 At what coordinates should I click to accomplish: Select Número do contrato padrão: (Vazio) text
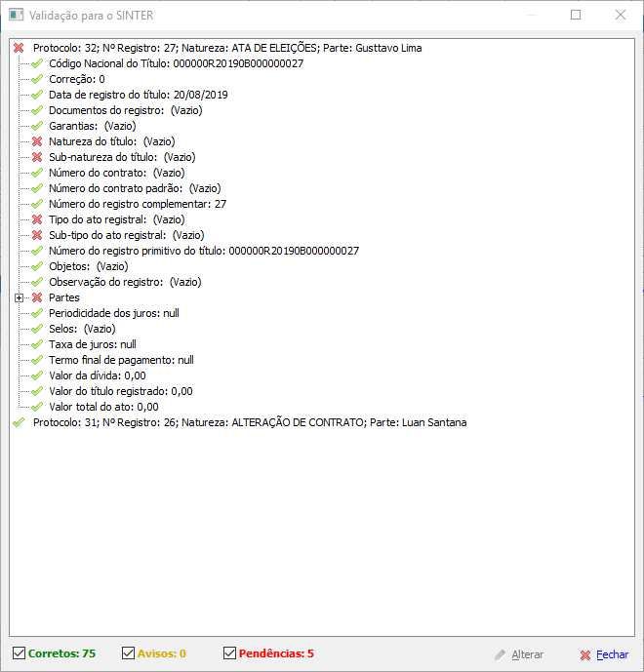tap(135, 188)
